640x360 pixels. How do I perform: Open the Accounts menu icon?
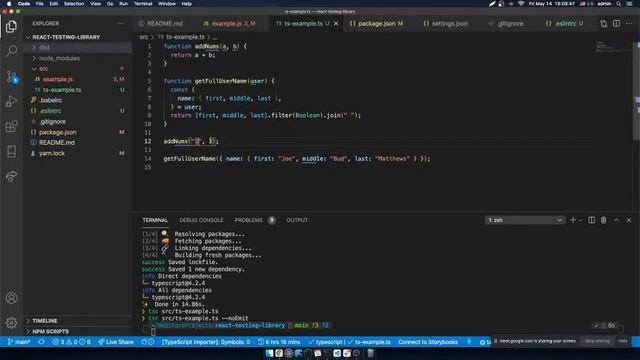pyautogui.click(x=11, y=298)
